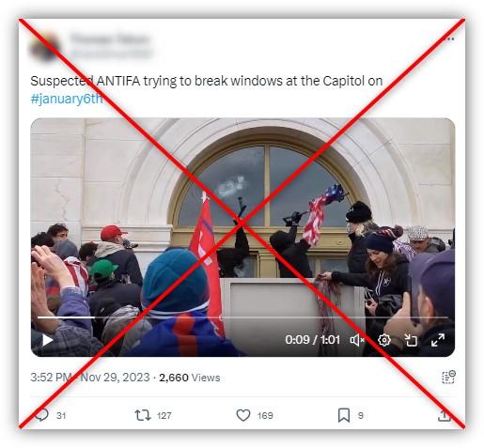Click the reader view icon beside the Views count

click(448, 377)
